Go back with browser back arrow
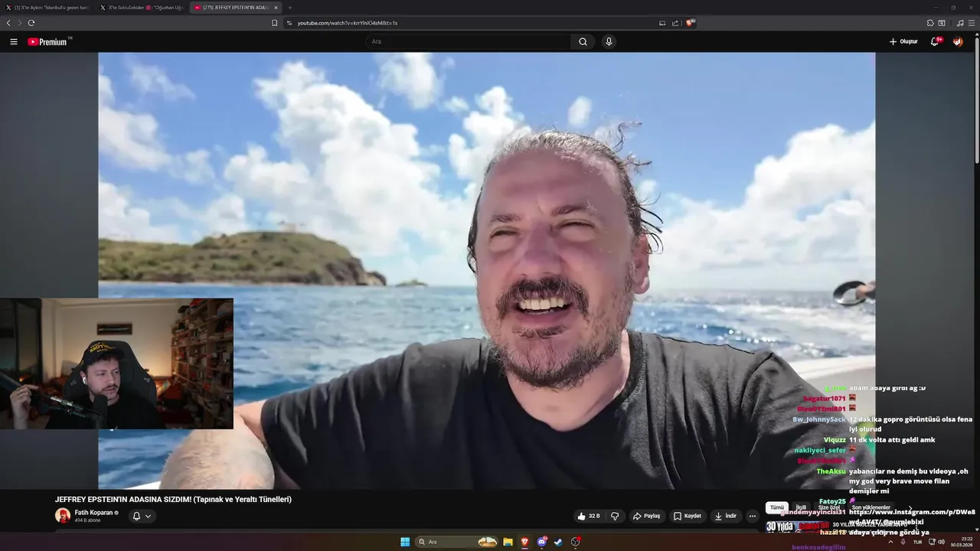Image resolution: width=980 pixels, height=551 pixels. (8, 23)
